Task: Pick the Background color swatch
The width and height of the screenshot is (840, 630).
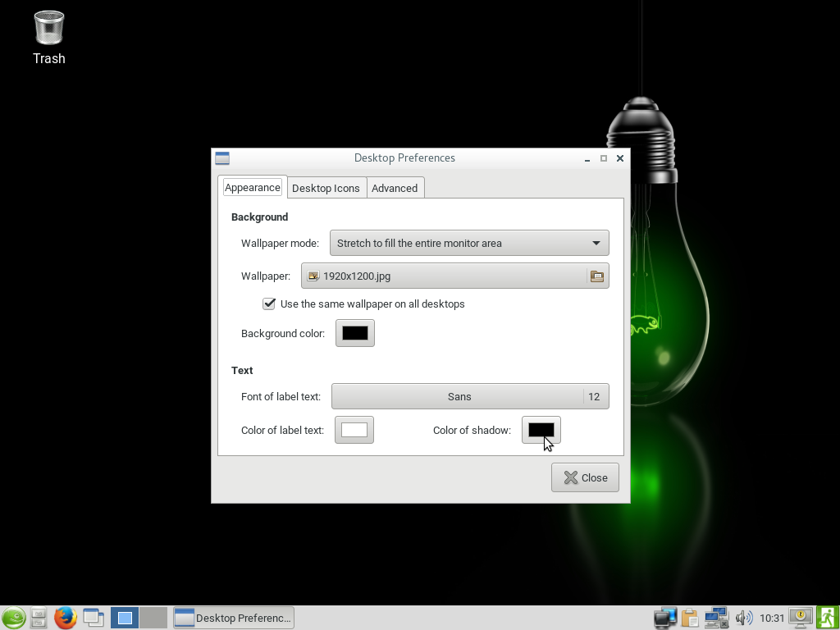Action: 355,333
